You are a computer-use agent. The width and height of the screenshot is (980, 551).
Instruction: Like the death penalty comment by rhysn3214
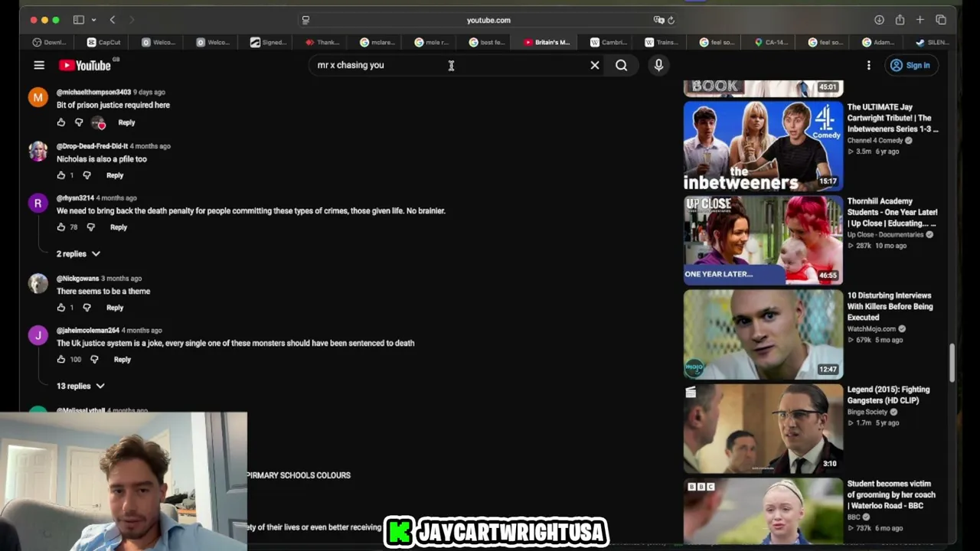click(x=61, y=227)
